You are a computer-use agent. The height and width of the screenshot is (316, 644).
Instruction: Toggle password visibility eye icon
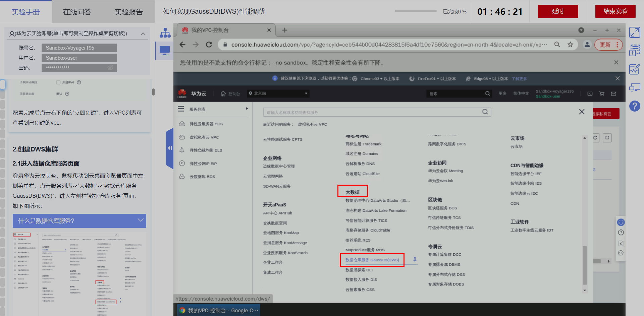[110, 68]
